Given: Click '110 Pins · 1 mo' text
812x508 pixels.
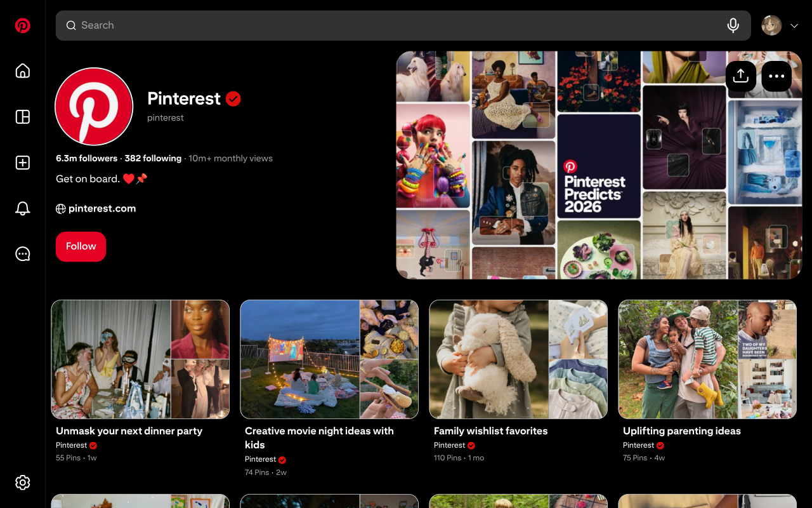Looking at the screenshot, I should pyautogui.click(x=459, y=458).
